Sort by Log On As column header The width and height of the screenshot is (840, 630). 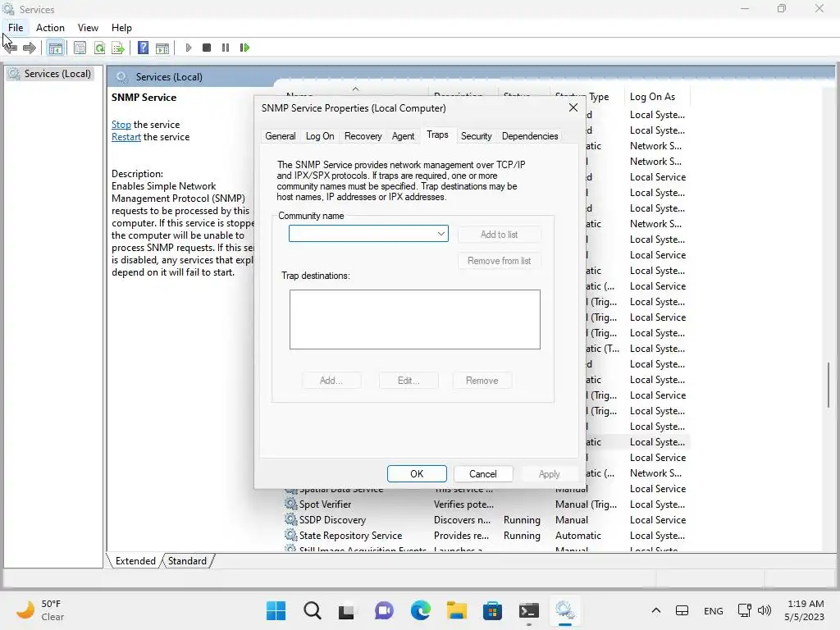[652, 97]
